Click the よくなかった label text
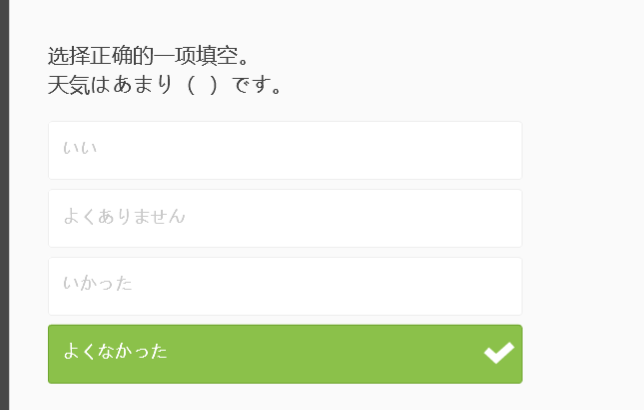644x410 pixels. click(115, 352)
